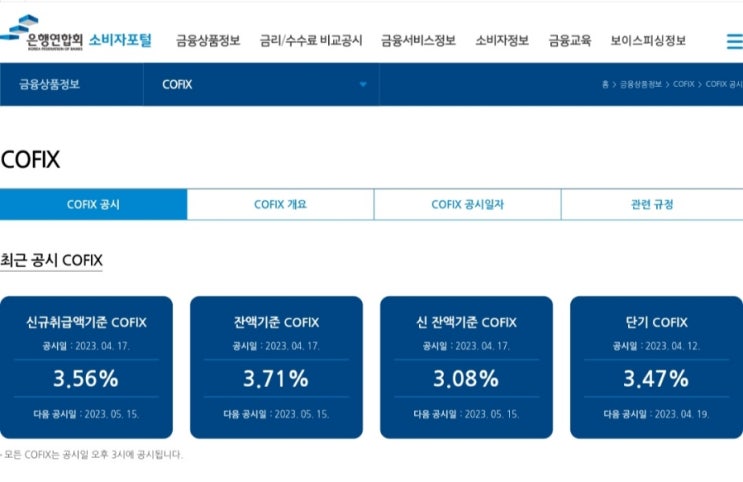Click 공시일 2023. 04. 12. text

tap(656, 346)
